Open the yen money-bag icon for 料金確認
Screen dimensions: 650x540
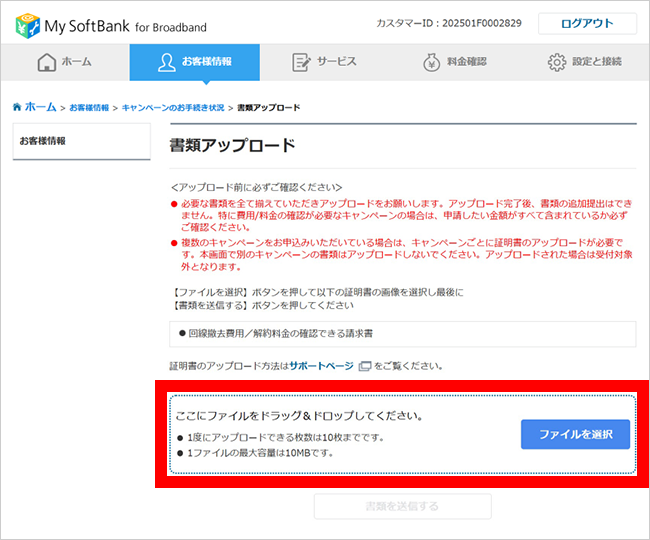(x=431, y=62)
